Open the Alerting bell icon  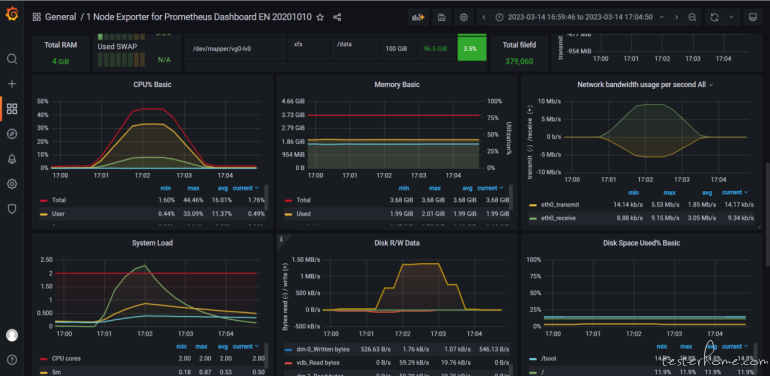12,159
